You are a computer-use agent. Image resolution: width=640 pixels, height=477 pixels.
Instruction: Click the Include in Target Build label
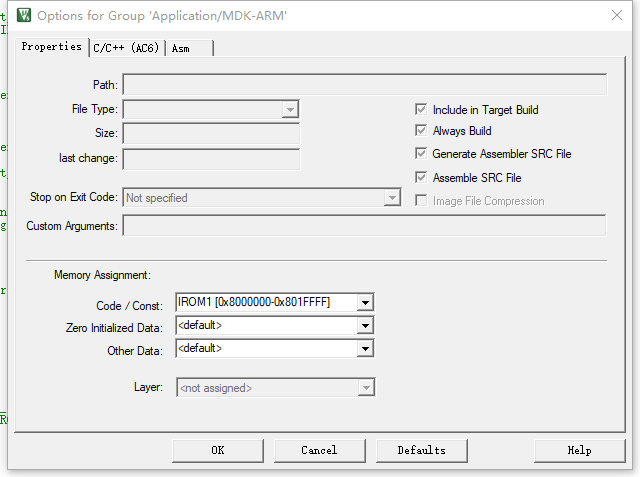[x=485, y=110]
